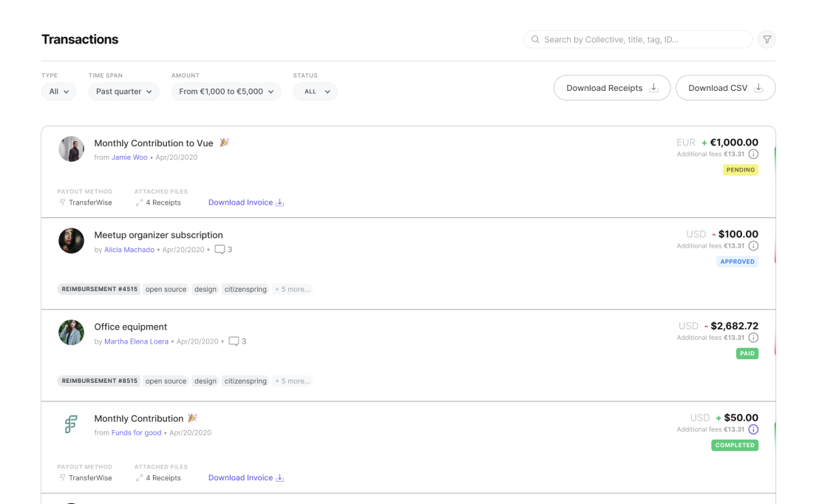Open comments icon on Office equipment row
Viewport: 816px width, 504px height.
click(234, 341)
